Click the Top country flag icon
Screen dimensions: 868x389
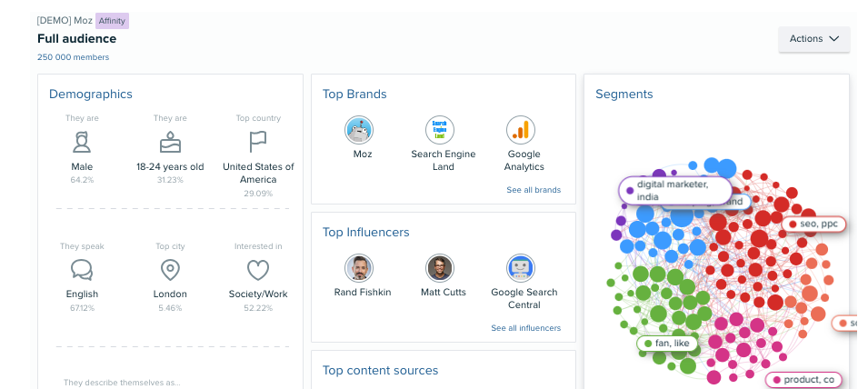pyautogui.click(x=258, y=142)
